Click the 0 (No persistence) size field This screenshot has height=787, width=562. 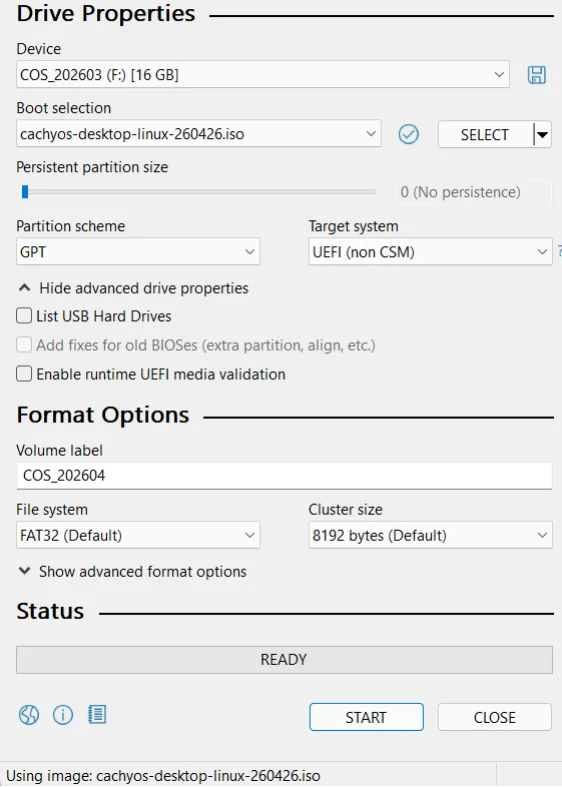(x=473, y=192)
